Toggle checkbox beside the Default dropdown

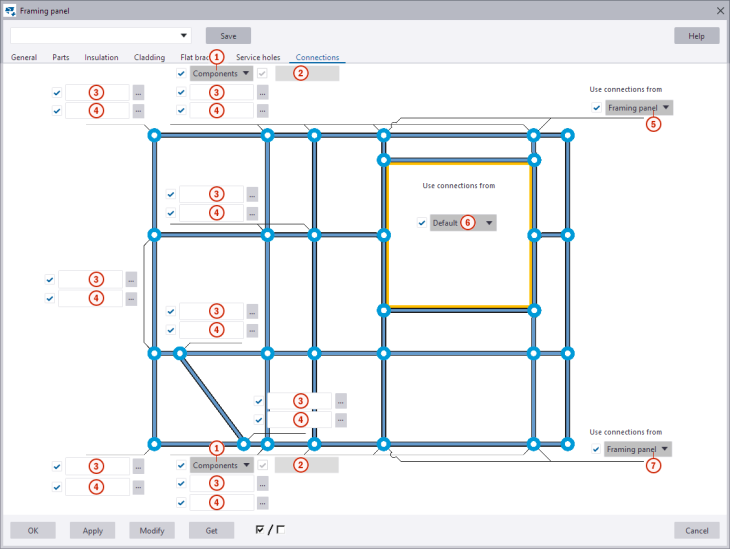pos(422,223)
